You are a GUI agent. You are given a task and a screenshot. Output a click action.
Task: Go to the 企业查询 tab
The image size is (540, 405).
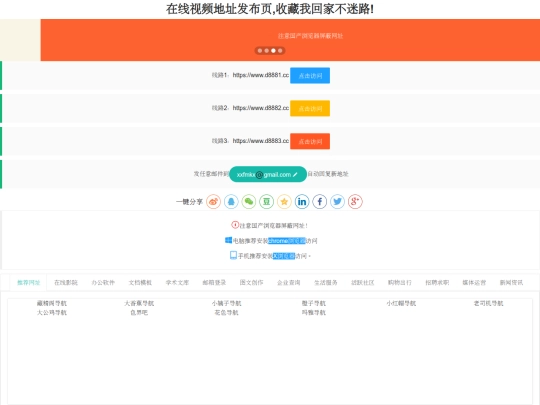pyautogui.click(x=289, y=283)
